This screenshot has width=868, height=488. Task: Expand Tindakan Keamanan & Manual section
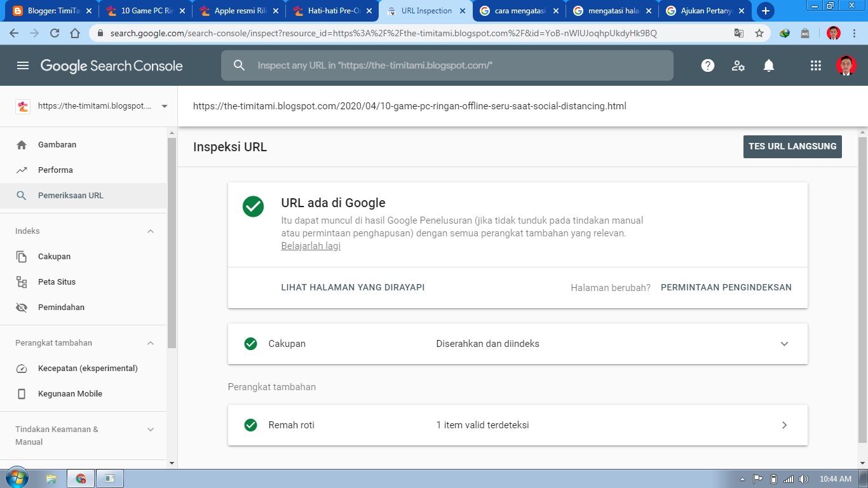pos(151,430)
